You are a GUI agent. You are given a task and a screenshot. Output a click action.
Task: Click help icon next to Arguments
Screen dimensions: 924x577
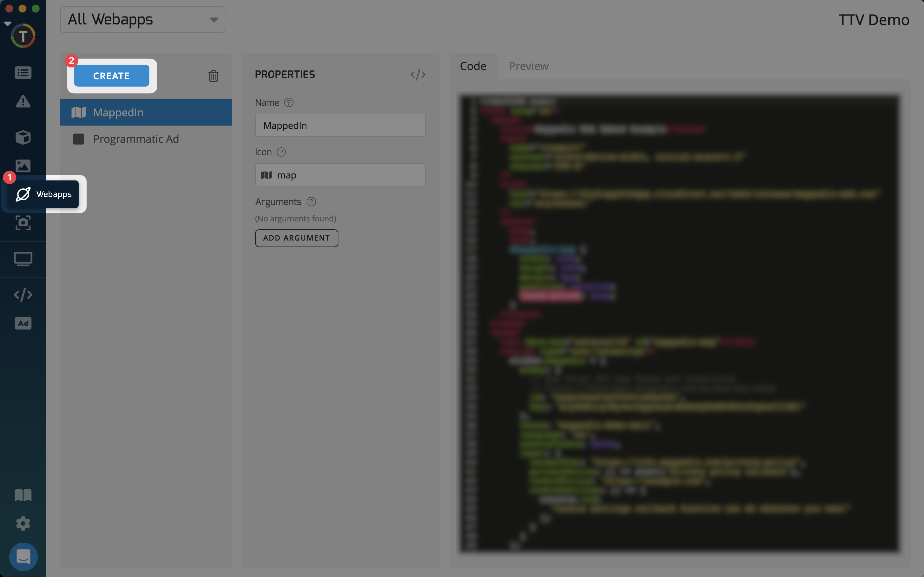click(311, 202)
